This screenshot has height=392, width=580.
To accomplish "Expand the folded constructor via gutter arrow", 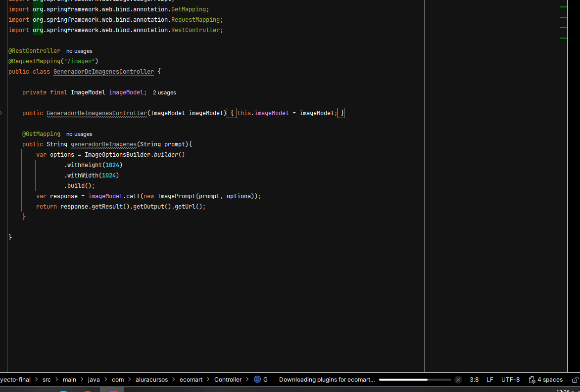I will [x=1, y=113].
